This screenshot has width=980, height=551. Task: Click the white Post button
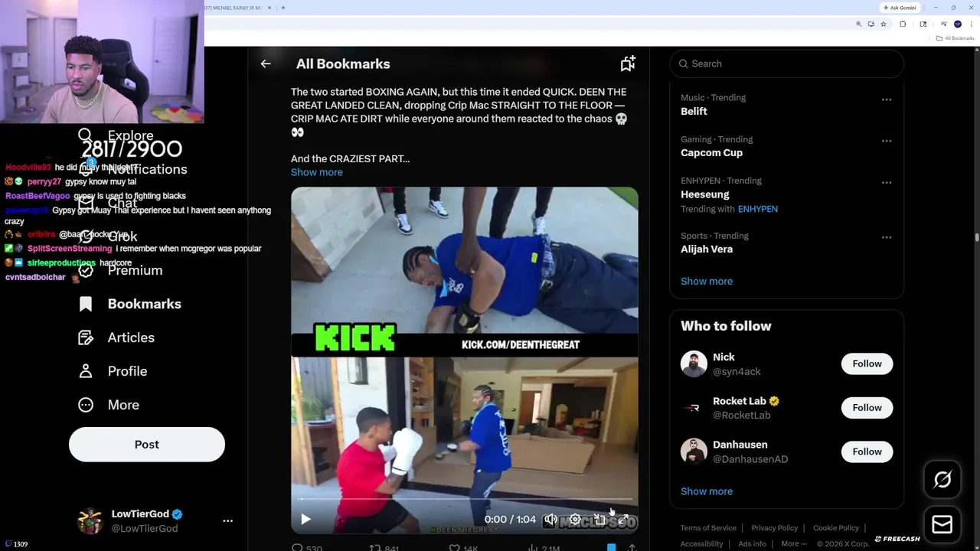(147, 445)
